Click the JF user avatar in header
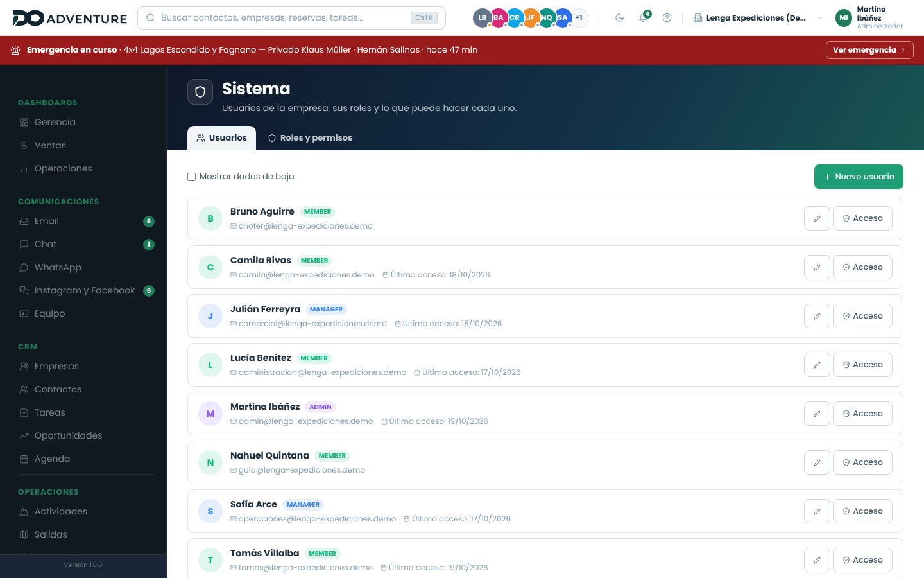Screen dimensions: 924x578 click(x=531, y=18)
